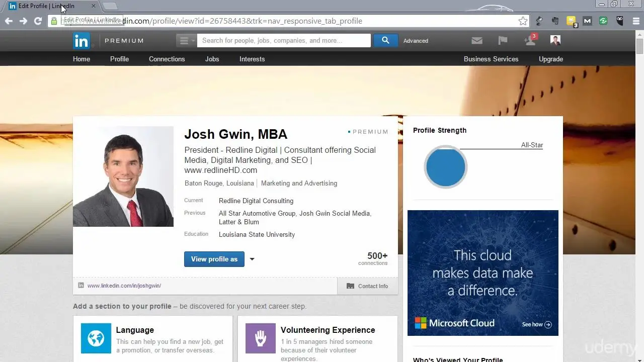
Task: Click the PREMIUM label beside LinkedIn logo
Action: click(x=124, y=41)
